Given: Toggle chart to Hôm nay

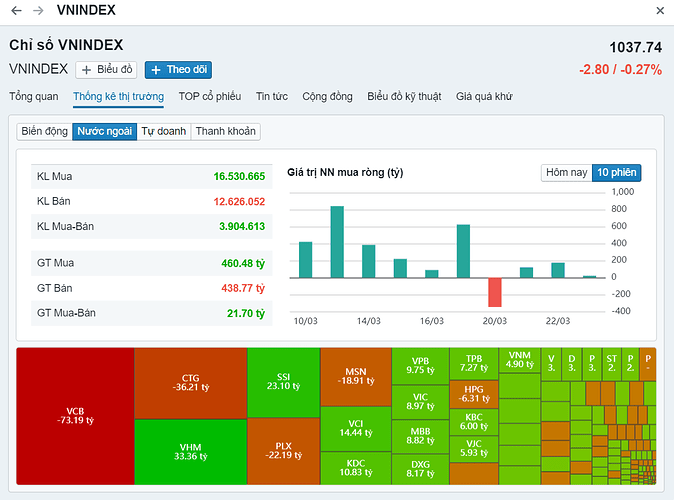Looking at the screenshot, I should [x=566, y=172].
